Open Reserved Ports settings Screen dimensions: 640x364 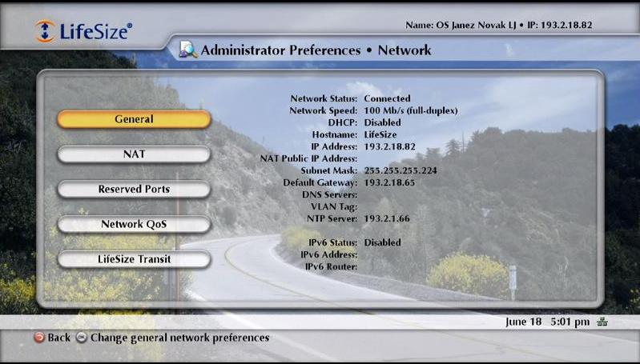pyautogui.click(x=134, y=190)
